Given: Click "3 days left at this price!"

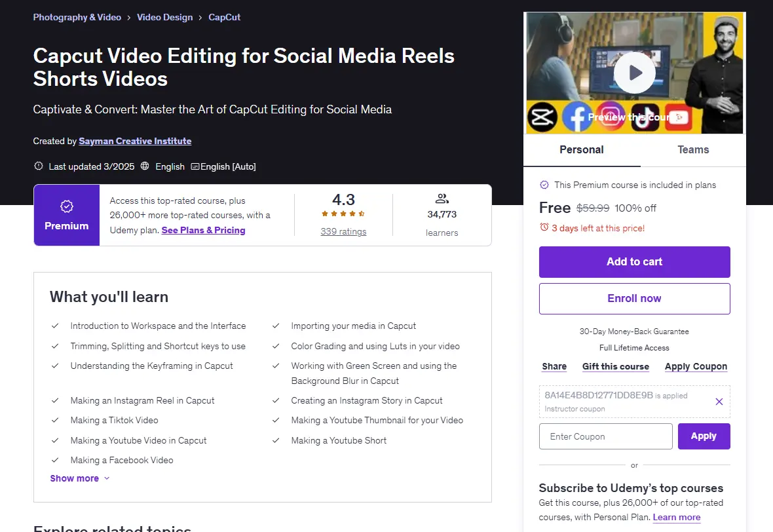Looking at the screenshot, I should click(598, 228).
